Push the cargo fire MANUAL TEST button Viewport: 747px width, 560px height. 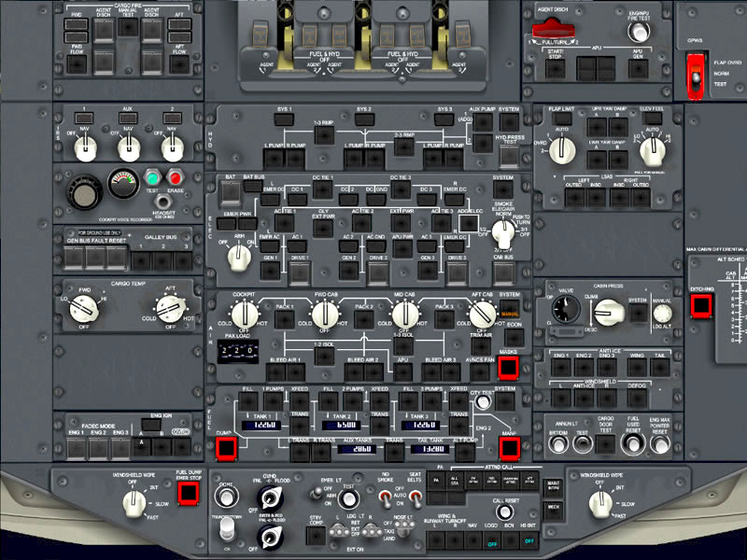[128, 28]
